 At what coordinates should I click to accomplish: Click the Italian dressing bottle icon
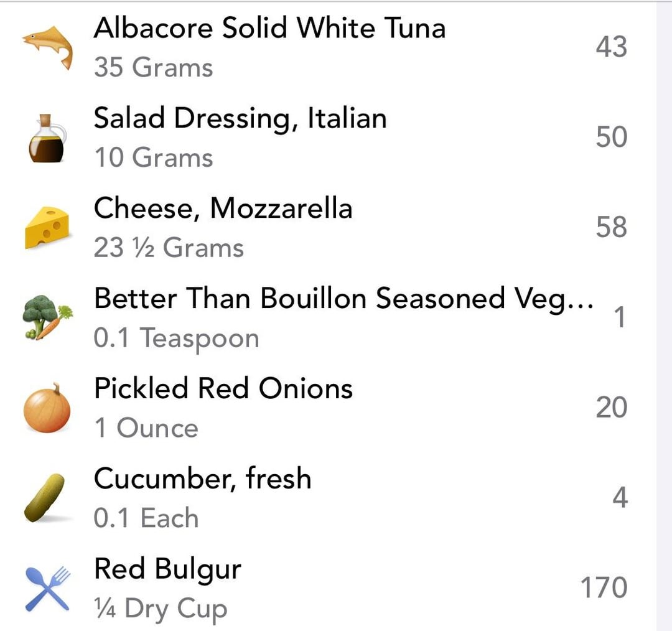click(48, 138)
